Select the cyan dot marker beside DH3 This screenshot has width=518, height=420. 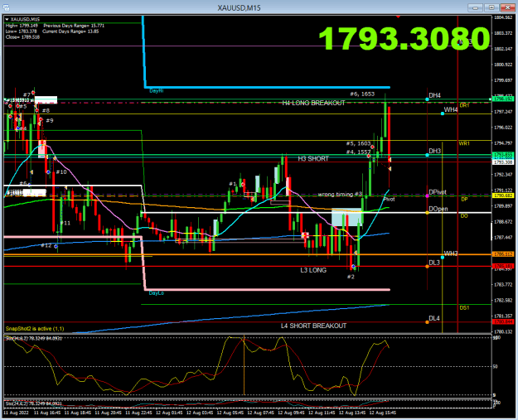point(427,155)
